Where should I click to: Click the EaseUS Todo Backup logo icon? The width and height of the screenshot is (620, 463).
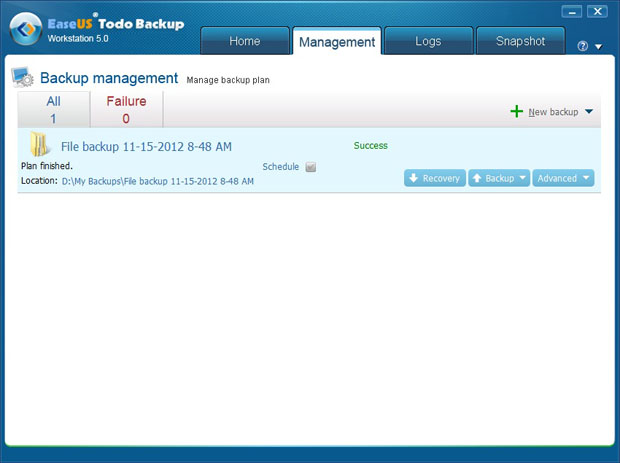tap(25, 32)
